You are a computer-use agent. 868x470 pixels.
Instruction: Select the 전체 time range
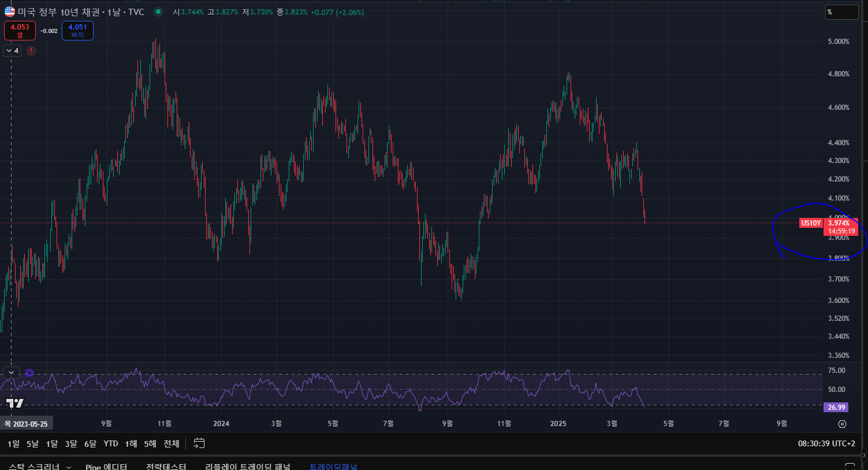click(172, 443)
